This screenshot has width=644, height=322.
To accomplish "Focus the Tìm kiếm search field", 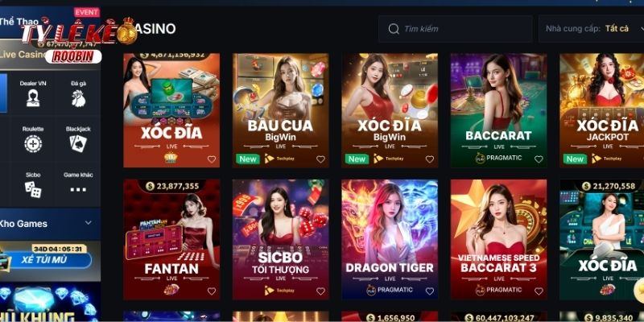I will (455, 29).
